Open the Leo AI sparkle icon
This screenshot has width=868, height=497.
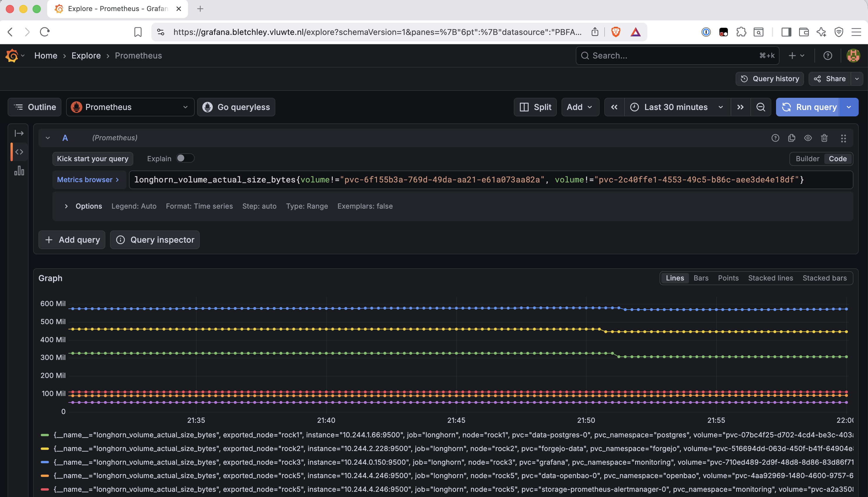click(x=821, y=32)
